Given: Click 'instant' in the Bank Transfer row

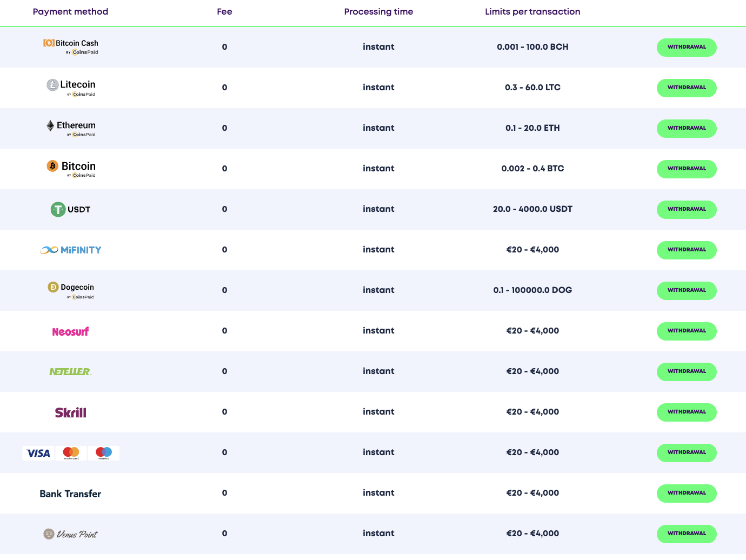Looking at the screenshot, I should pyautogui.click(x=378, y=493).
